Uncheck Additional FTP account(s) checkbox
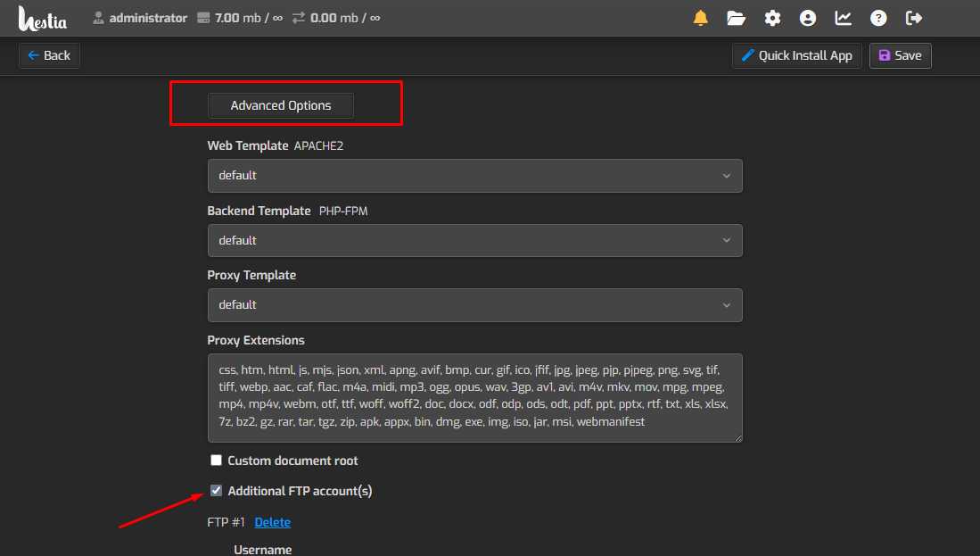Viewport: 980px width, 556px height. [216, 491]
